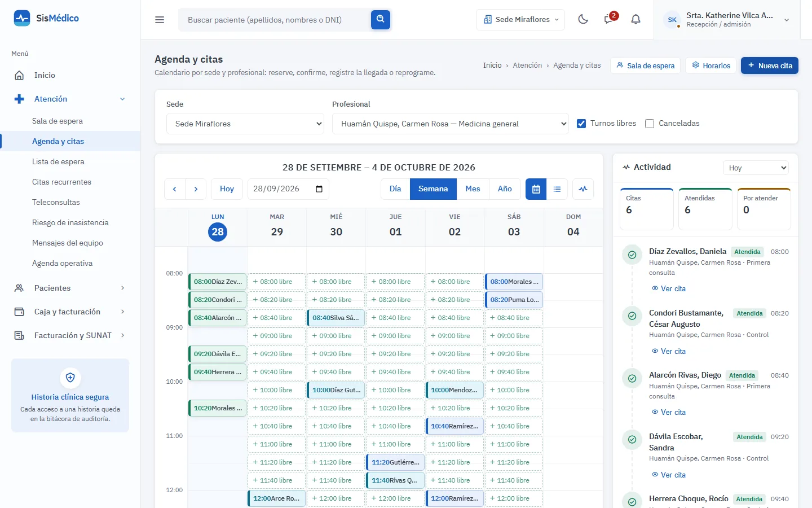Click the 08:00 Díaz Zev... appointment on Monday

tap(218, 282)
